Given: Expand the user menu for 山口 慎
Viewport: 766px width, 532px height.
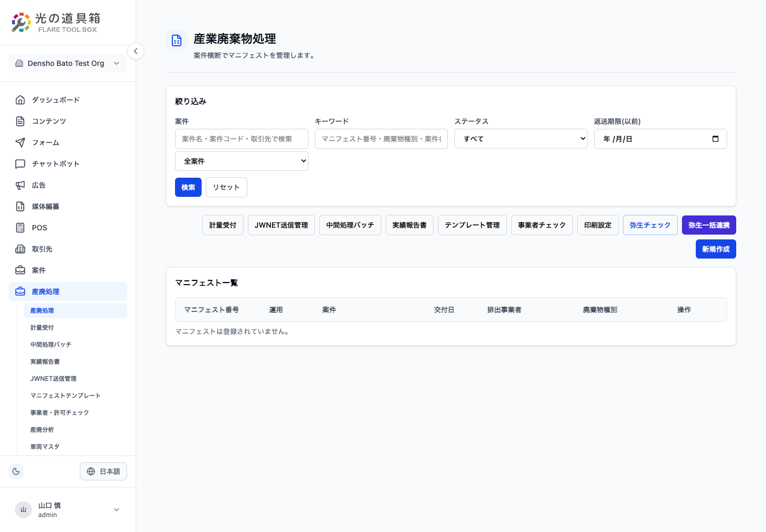Looking at the screenshot, I should coord(68,510).
